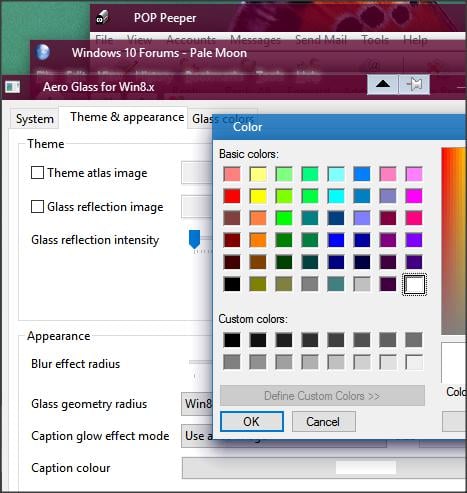467x493 pixels.
Task: Enable the Glass reflection image checkbox
Action: click(37, 206)
